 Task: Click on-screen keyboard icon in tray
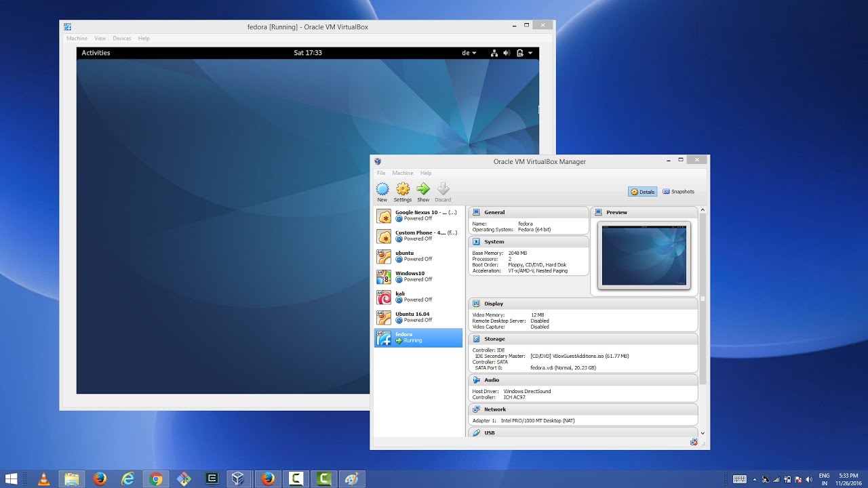(x=740, y=479)
